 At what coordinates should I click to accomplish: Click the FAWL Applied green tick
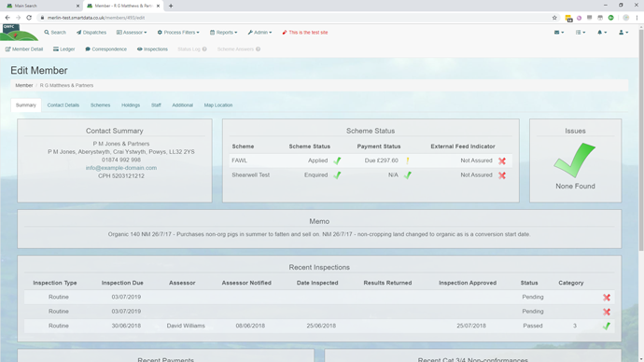(x=337, y=160)
